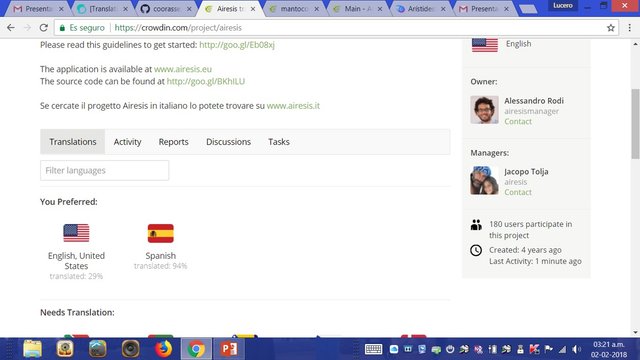Open the goo.gl/BKhILU source code link
The width and height of the screenshot is (640, 360).
click(x=206, y=81)
